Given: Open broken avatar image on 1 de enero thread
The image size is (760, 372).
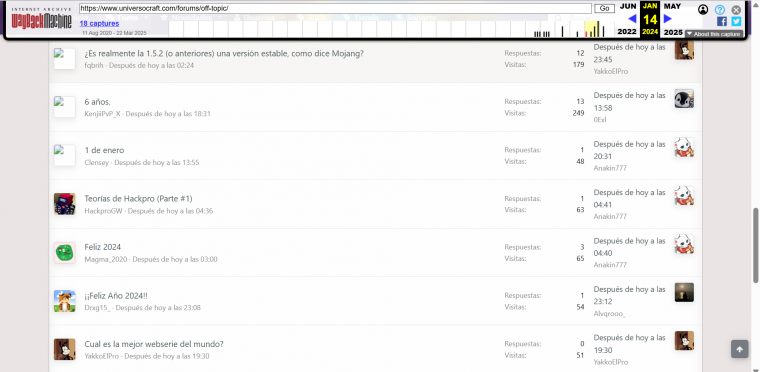Looking at the screenshot, I should tap(64, 156).
